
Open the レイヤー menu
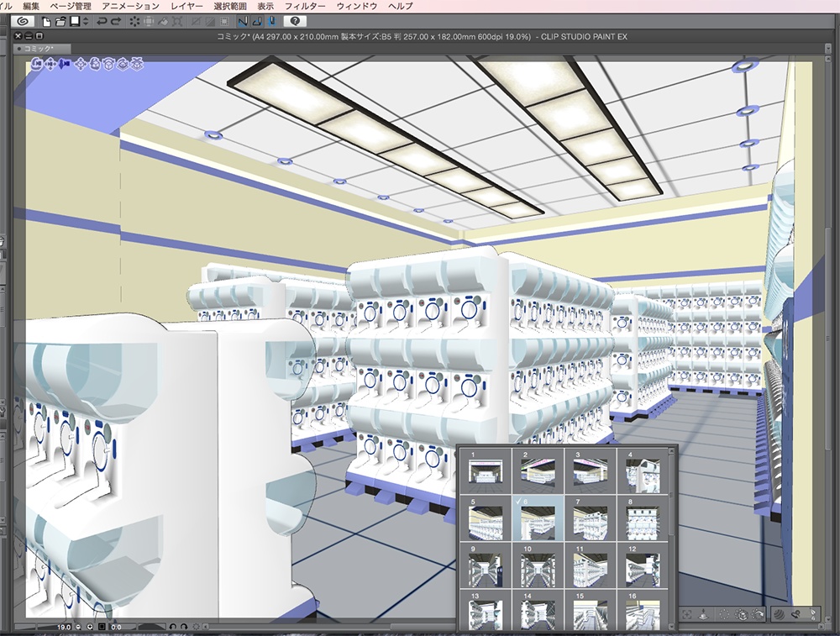186,7
